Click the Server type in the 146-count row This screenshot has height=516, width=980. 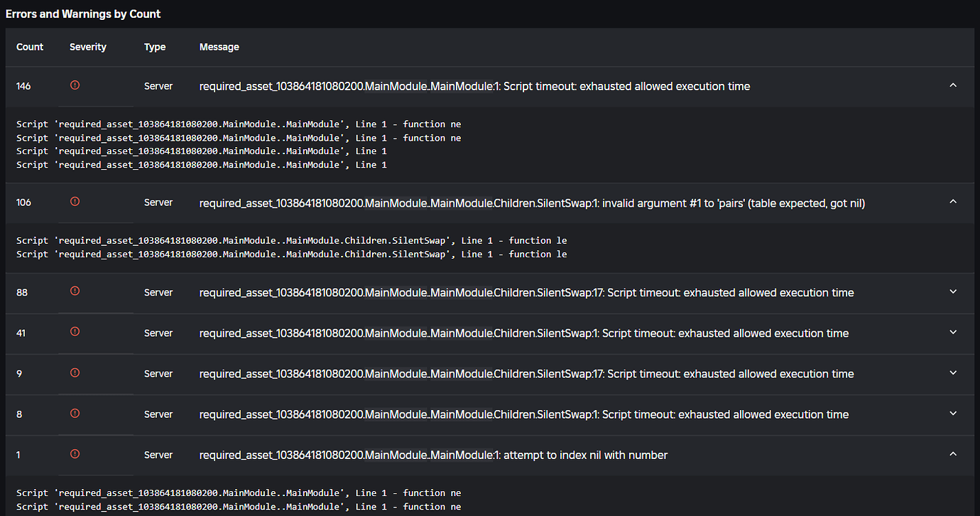click(x=158, y=86)
